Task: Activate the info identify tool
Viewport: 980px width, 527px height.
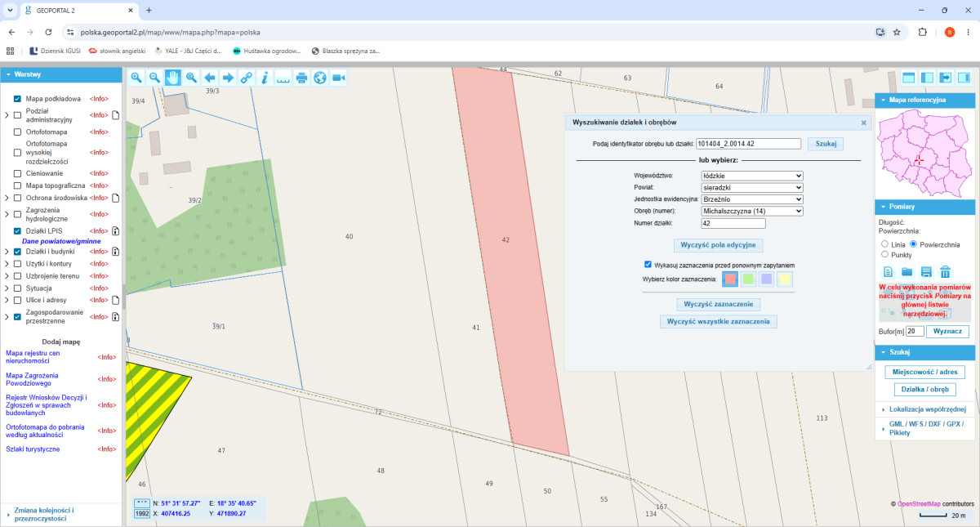Action: (264, 77)
